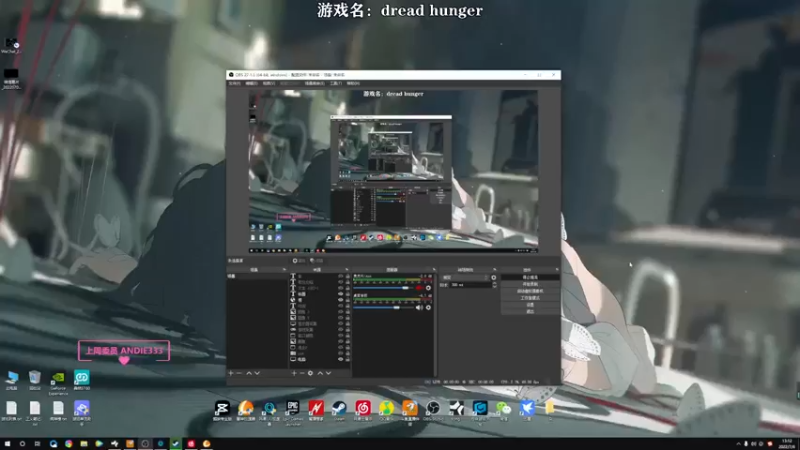Click the OBS preview canvas

point(393,171)
